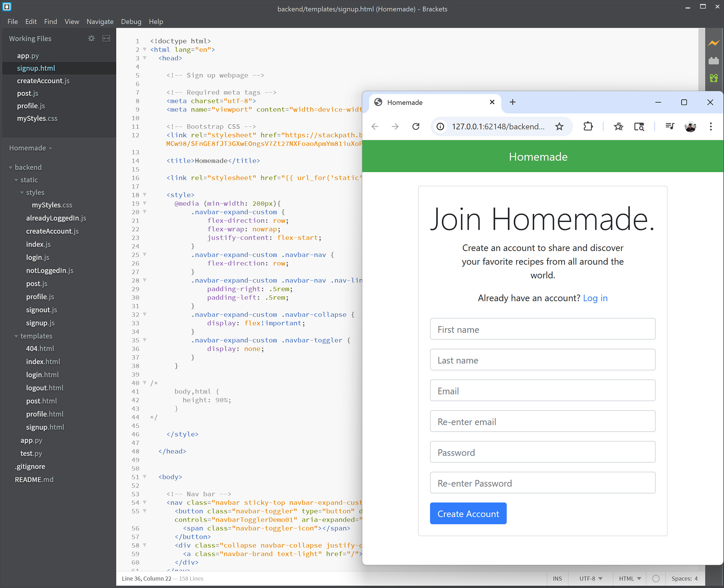Click the Log in link
This screenshot has height=588, width=724.
click(x=595, y=298)
